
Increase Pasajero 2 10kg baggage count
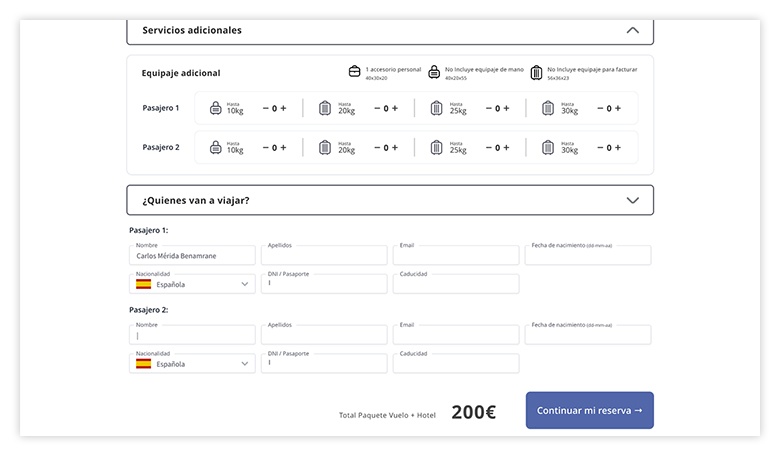point(284,147)
